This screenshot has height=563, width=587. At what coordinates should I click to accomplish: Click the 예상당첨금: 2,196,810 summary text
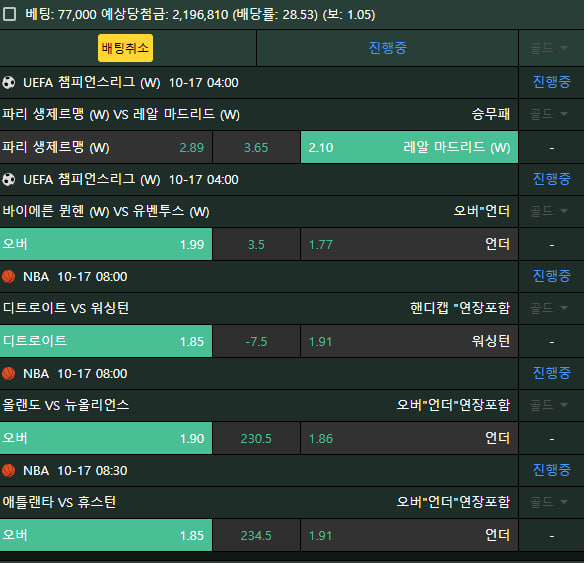[x=165, y=15]
